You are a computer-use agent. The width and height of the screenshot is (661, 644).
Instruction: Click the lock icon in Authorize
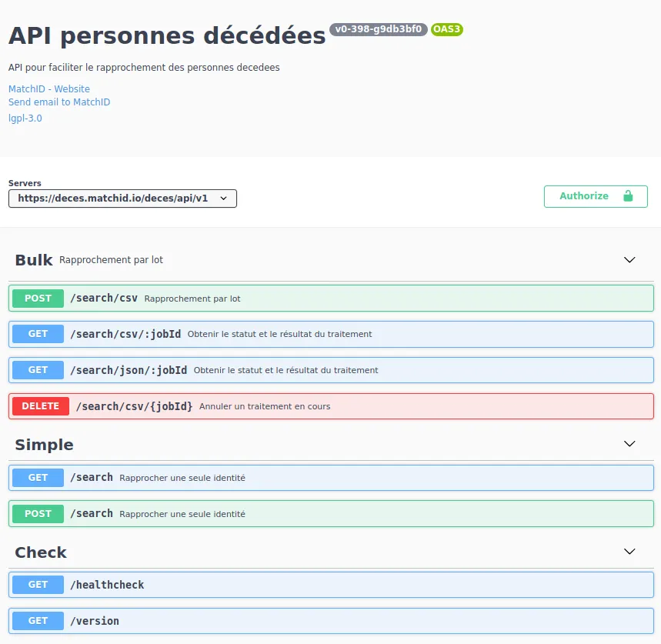click(628, 196)
